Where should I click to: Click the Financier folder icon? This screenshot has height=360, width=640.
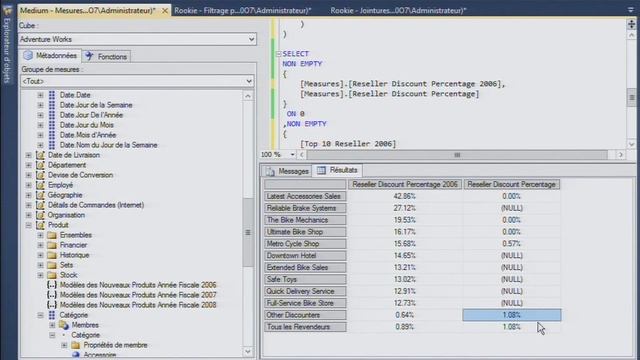[x=52, y=245]
